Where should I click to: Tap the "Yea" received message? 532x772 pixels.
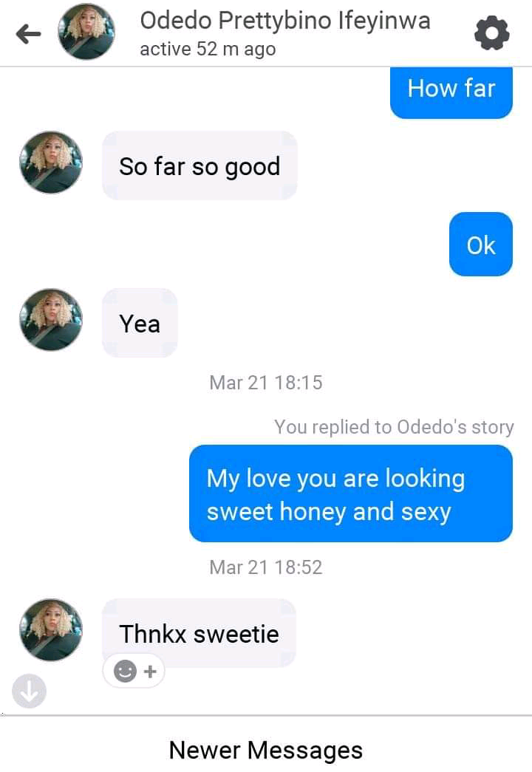coord(140,323)
